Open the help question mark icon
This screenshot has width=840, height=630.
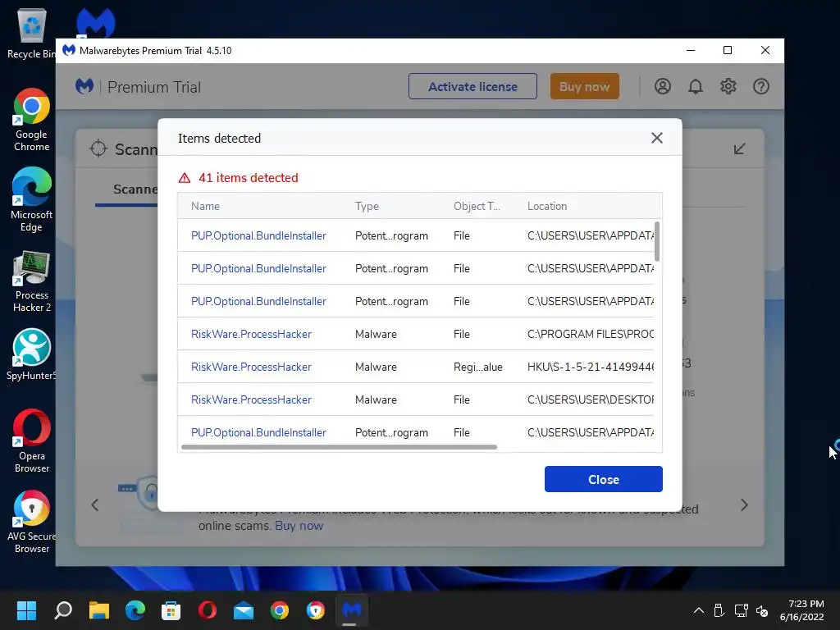760,86
